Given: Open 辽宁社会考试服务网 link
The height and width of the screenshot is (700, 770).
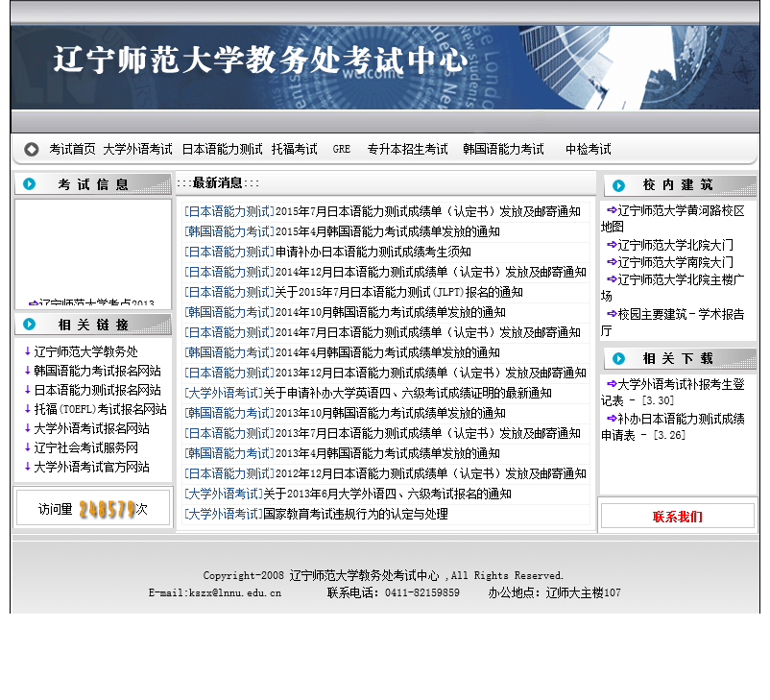Looking at the screenshot, I should coord(86,447).
